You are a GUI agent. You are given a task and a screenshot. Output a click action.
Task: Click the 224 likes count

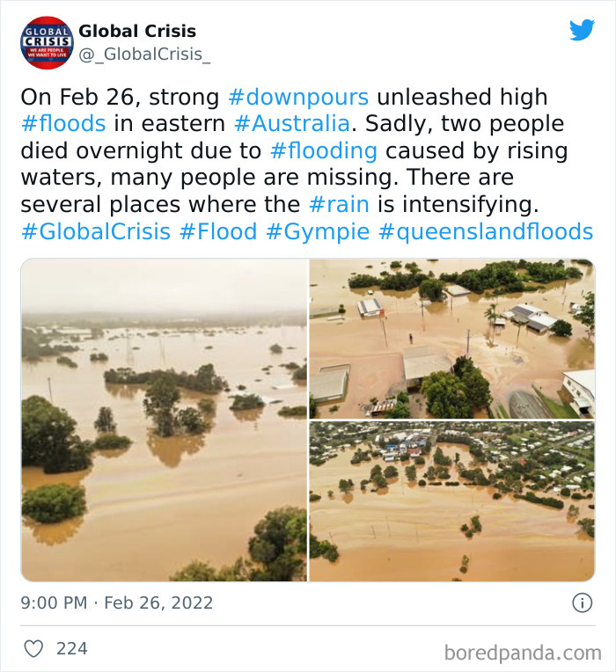pyautogui.click(x=72, y=649)
